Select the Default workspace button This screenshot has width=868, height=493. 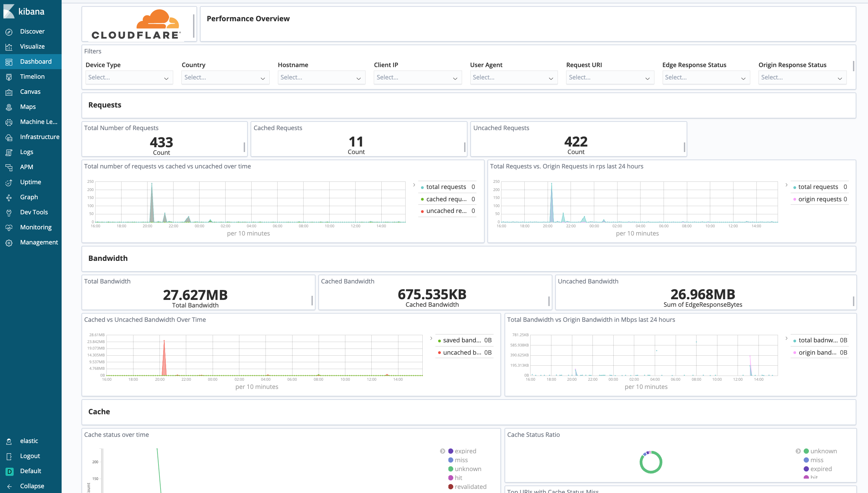[30, 471]
